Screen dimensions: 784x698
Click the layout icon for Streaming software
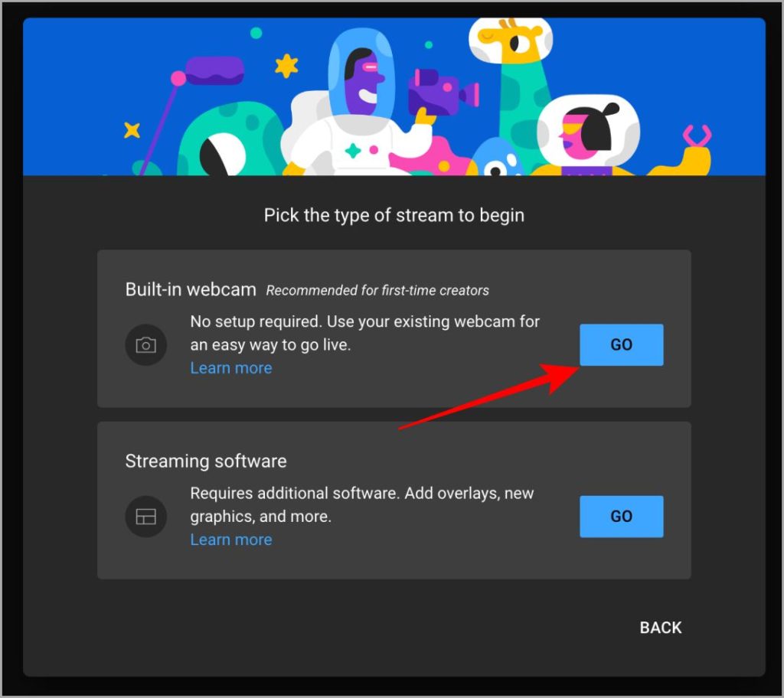tap(145, 517)
